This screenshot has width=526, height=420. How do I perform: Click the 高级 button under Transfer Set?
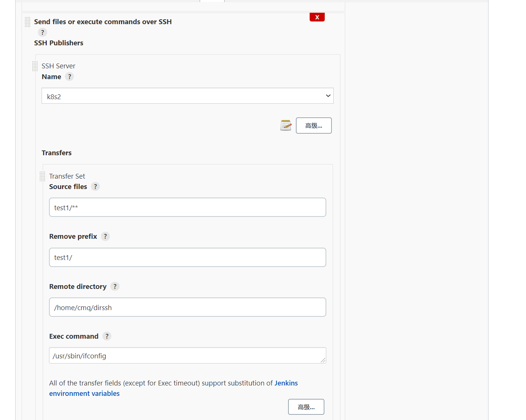(x=306, y=407)
